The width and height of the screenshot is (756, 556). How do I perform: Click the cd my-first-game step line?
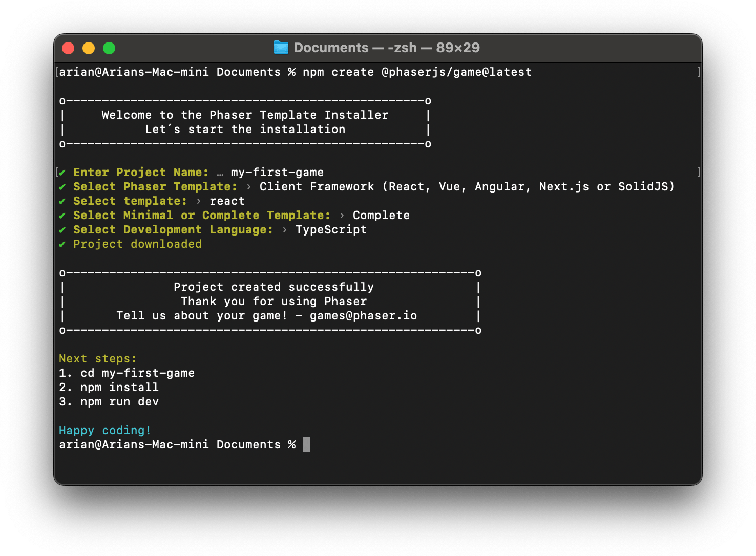tap(127, 373)
